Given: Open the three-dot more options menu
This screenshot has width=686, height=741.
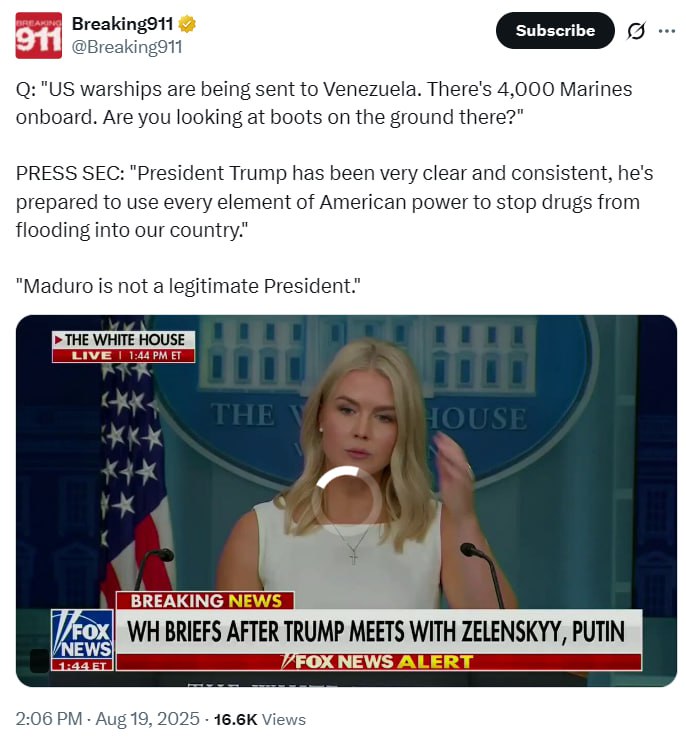Looking at the screenshot, I should [x=667, y=31].
